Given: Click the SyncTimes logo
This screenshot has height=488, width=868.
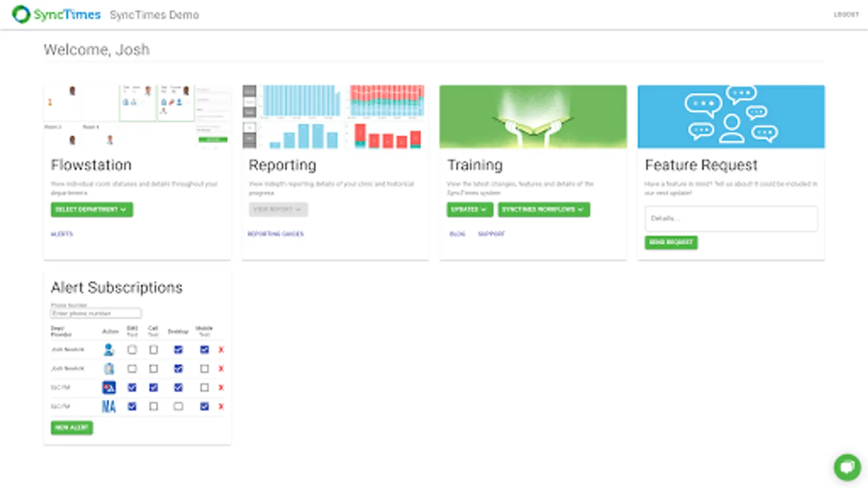Looking at the screenshot, I should point(56,15).
